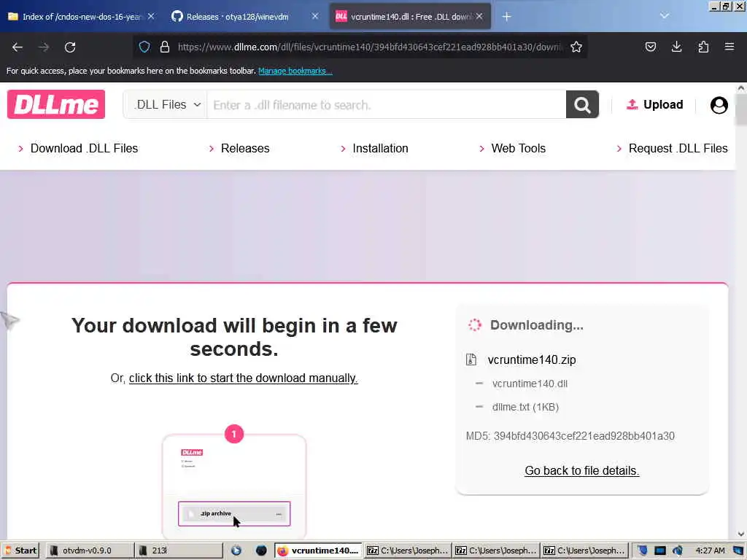The image size is (747, 560).
Task: View site security info via padlock icon
Action: pos(165,47)
